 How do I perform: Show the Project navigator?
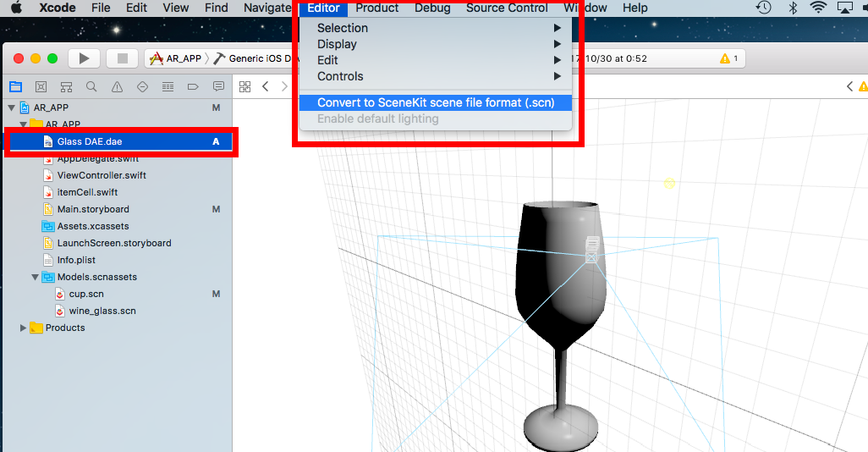click(15, 86)
